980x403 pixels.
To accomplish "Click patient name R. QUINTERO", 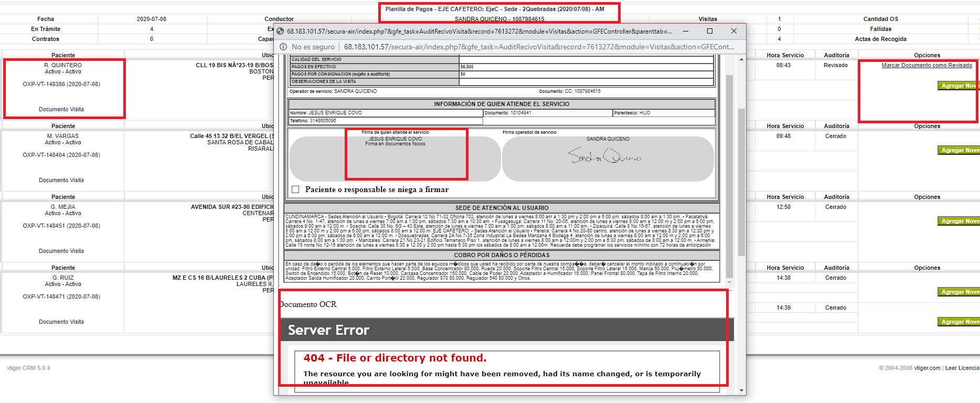I will coord(63,65).
